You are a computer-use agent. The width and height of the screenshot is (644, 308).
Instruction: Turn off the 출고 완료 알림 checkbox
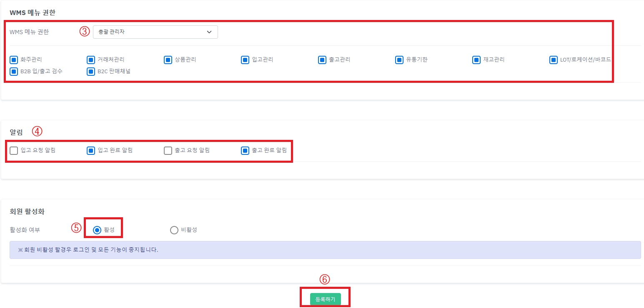[245, 151]
